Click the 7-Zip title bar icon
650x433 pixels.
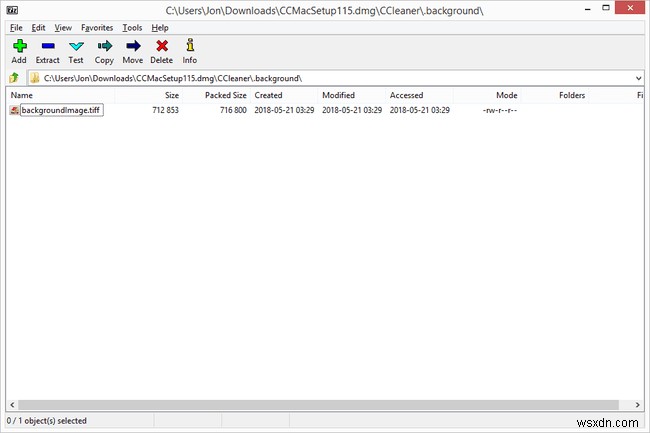pyautogui.click(x=12, y=10)
